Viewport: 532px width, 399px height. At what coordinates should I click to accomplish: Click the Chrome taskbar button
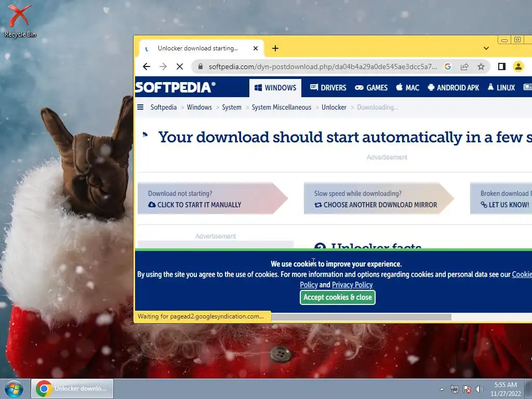click(x=72, y=389)
